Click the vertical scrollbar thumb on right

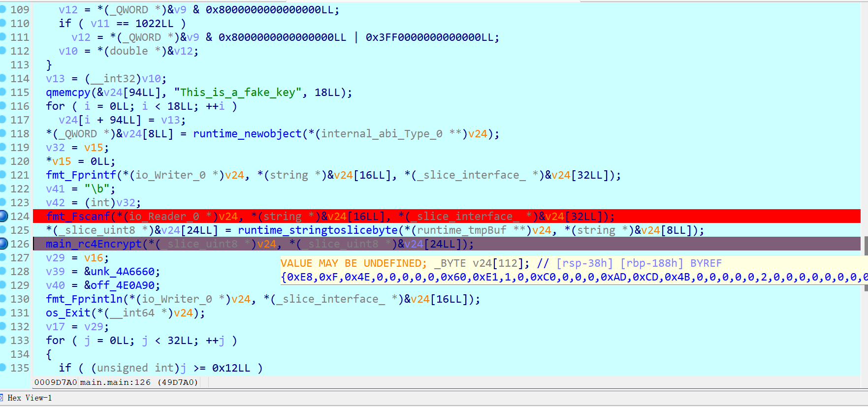865,246
